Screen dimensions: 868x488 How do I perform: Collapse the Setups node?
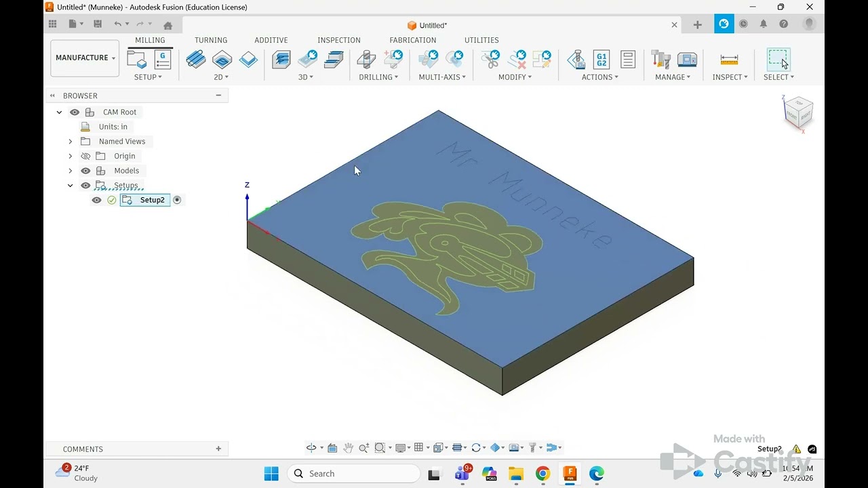point(71,186)
